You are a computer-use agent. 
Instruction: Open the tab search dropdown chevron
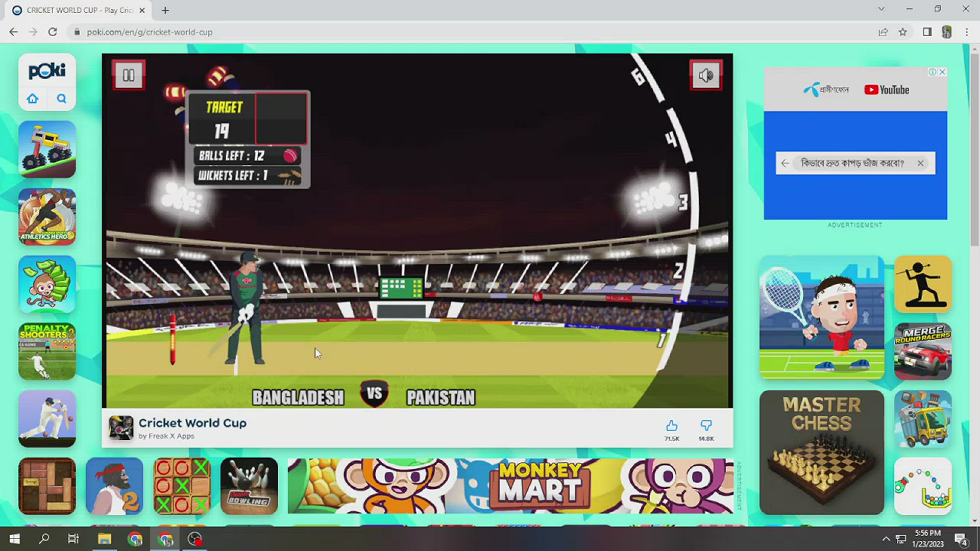tap(881, 9)
